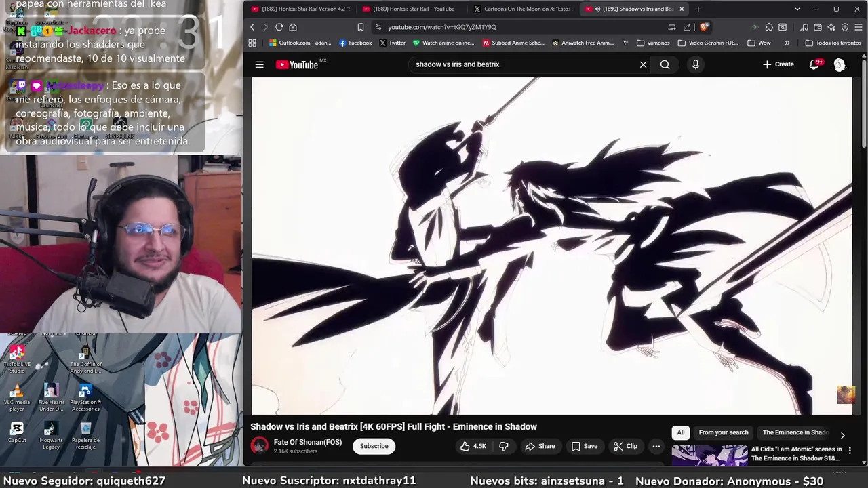Dislike the video with thumbs-down

tap(503, 446)
